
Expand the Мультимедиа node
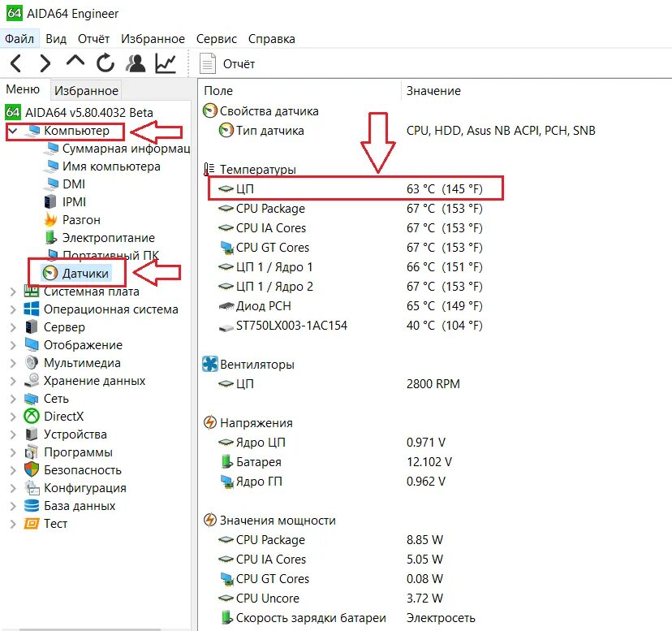point(13,363)
